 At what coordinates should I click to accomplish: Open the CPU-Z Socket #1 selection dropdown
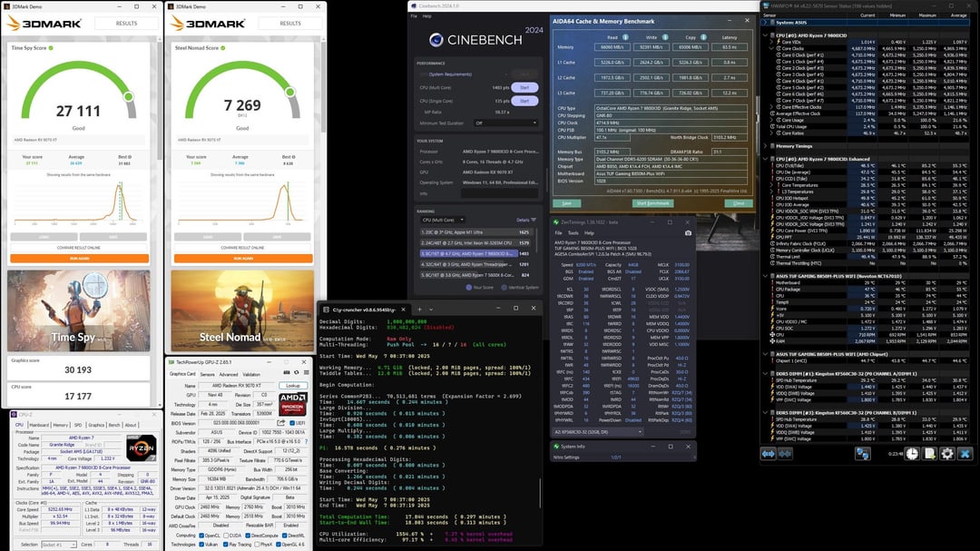point(59,544)
